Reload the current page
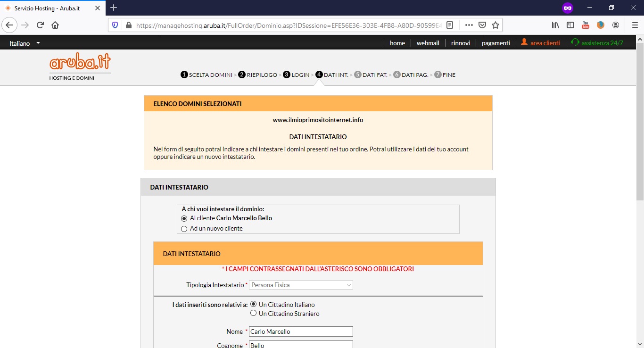This screenshot has height=348, width=644. click(41, 25)
